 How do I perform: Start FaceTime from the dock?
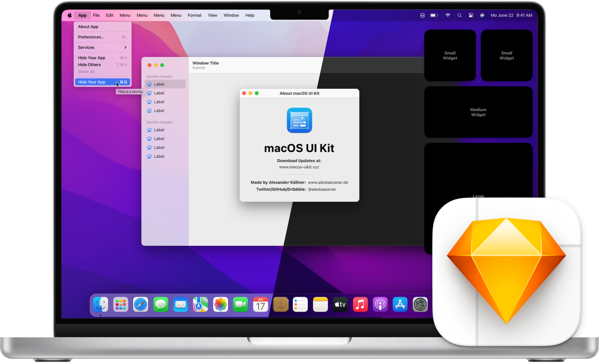click(x=240, y=305)
